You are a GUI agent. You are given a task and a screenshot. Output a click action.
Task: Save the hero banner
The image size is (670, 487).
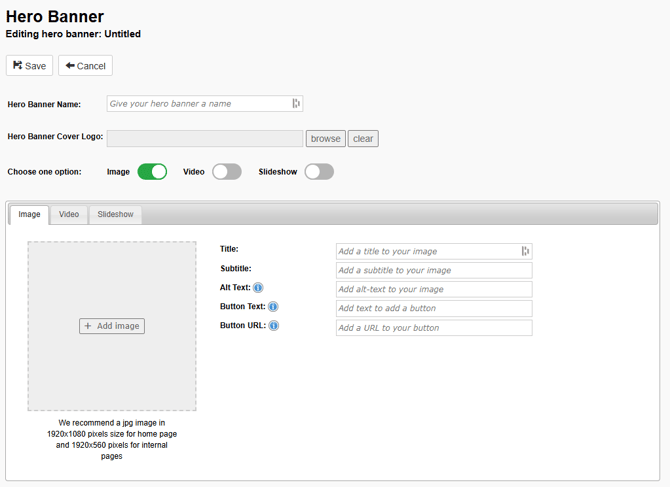pyautogui.click(x=29, y=66)
